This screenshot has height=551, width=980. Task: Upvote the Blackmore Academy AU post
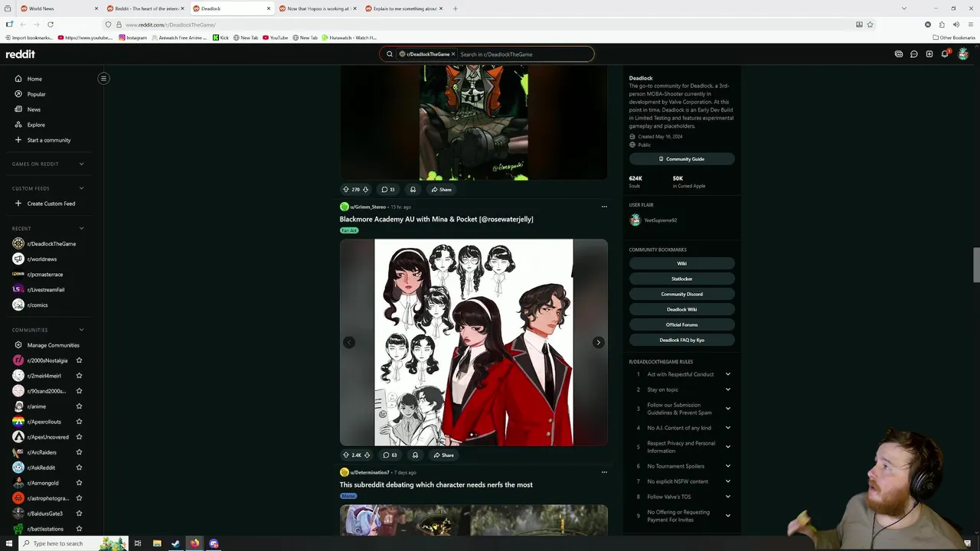346,455
